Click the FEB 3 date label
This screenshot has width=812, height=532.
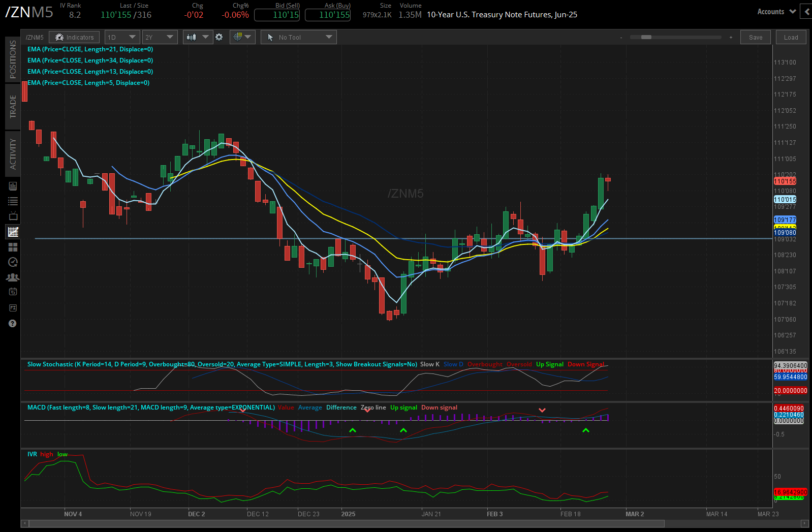click(494, 514)
